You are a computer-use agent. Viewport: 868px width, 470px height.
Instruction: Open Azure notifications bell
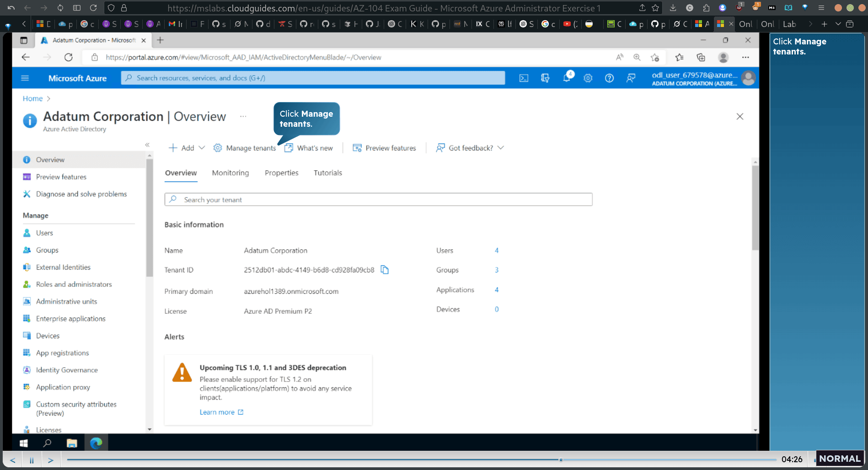click(567, 78)
